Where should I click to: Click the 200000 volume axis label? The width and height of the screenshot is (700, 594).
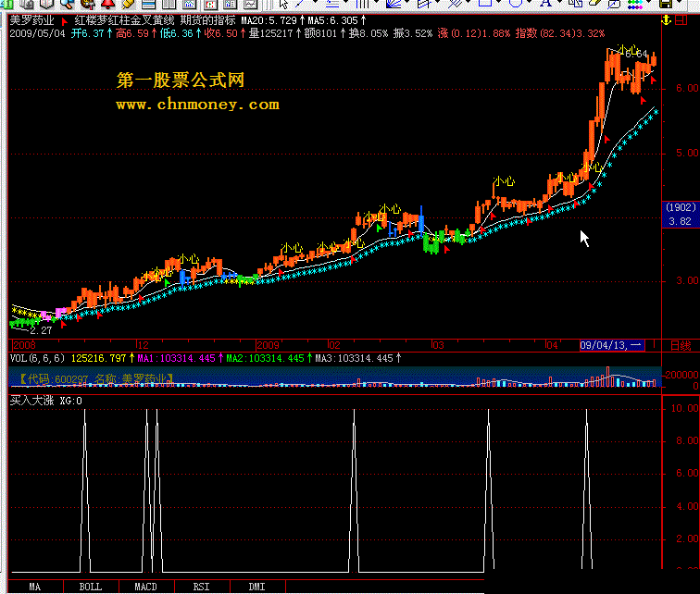pyautogui.click(x=681, y=375)
